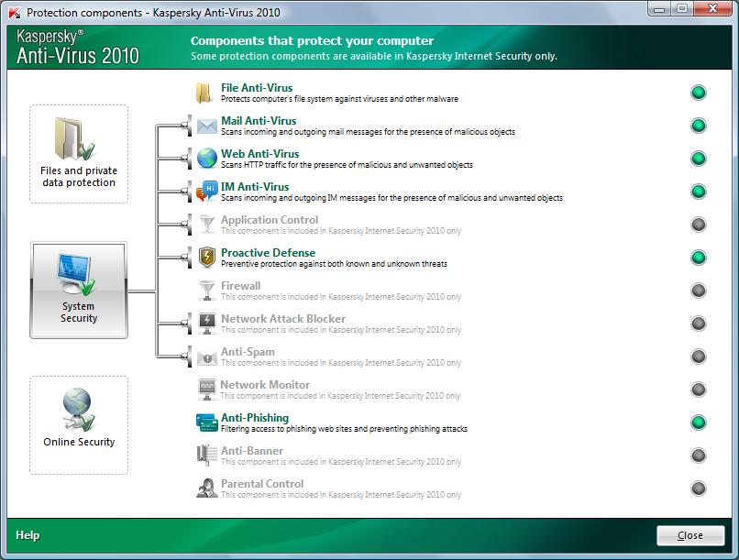
Task: Click the Kaspersky Anti-Virus 2010 banner logo
Action: (78, 47)
